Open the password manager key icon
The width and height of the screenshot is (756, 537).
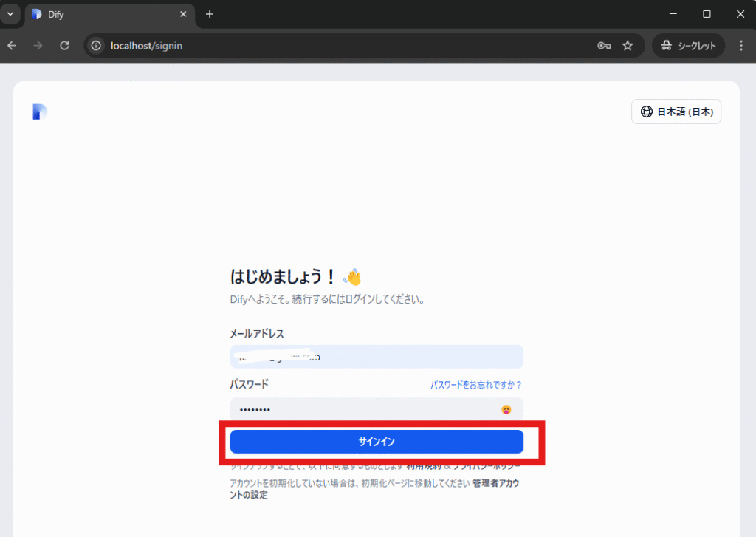(x=604, y=46)
